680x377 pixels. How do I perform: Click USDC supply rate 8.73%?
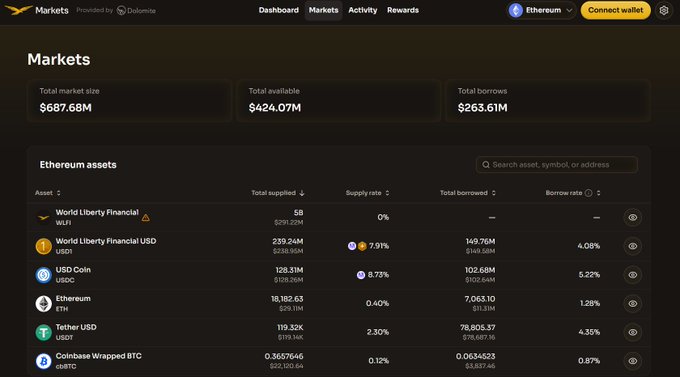[378, 275]
